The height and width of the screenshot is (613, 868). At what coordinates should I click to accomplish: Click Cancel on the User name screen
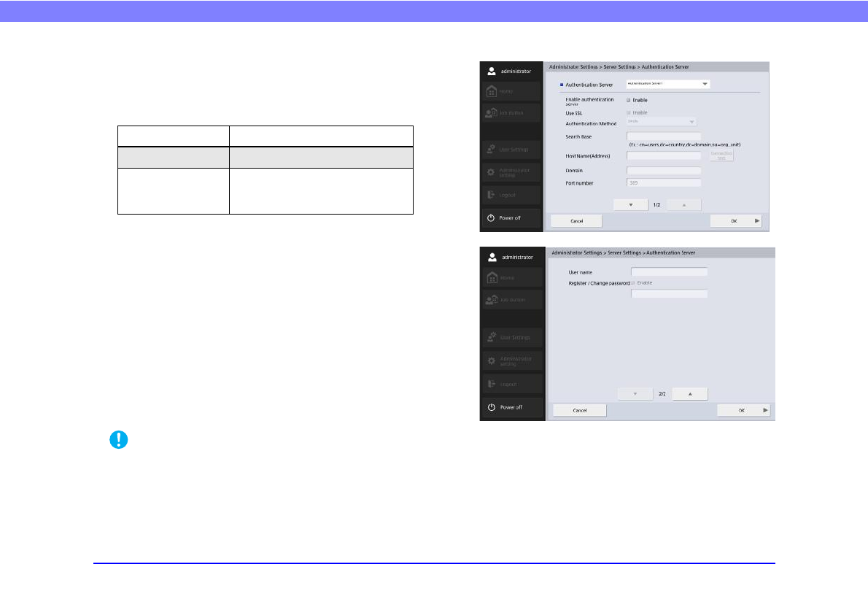(580, 410)
